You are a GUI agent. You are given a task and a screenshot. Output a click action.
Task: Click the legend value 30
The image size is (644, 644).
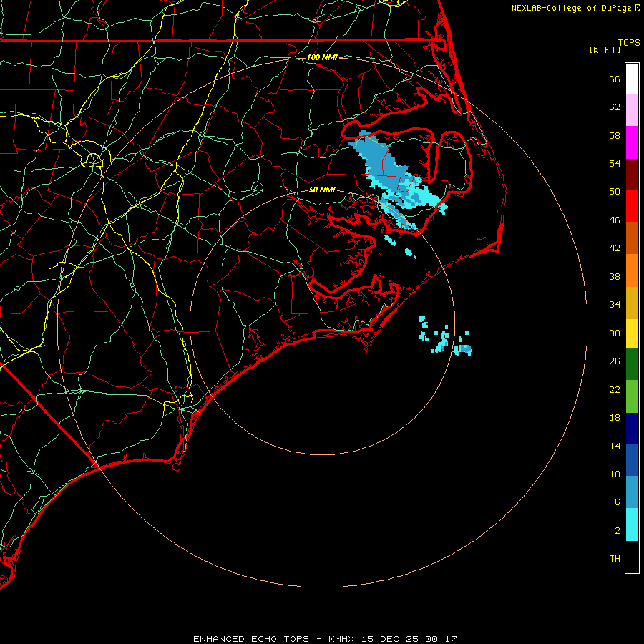[615, 333]
